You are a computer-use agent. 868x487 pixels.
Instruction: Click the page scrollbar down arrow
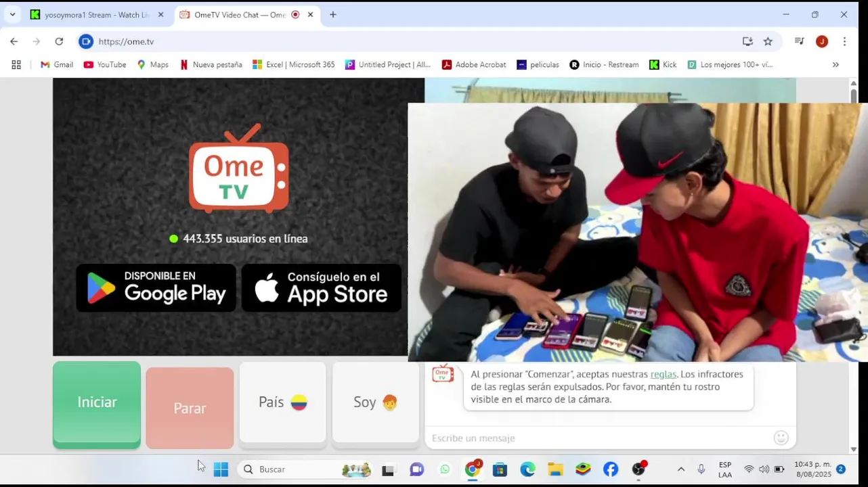point(853,448)
